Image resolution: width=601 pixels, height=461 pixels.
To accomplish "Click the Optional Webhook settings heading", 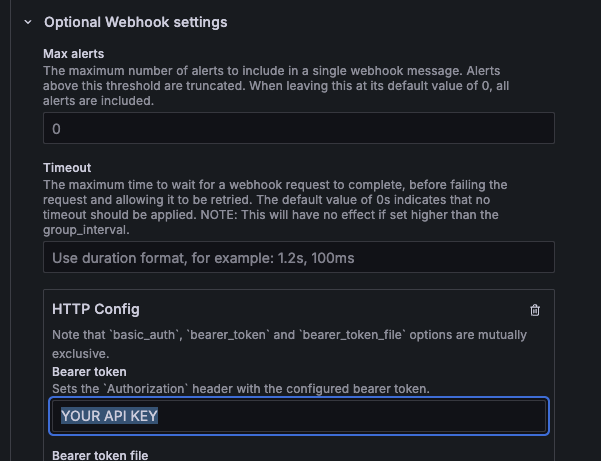I will [x=136, y=22].
